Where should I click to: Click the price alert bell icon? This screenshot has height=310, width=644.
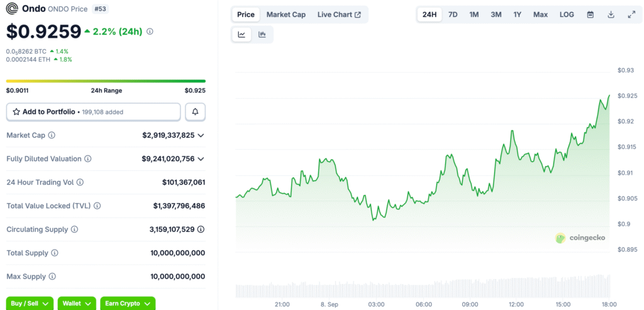click(x=196, y=112)
